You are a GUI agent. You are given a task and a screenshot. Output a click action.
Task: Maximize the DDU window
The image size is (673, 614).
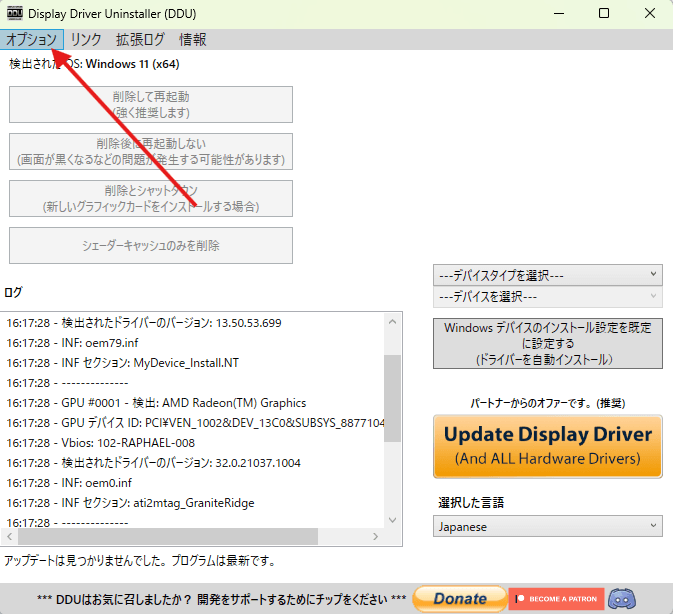[603, 14]
